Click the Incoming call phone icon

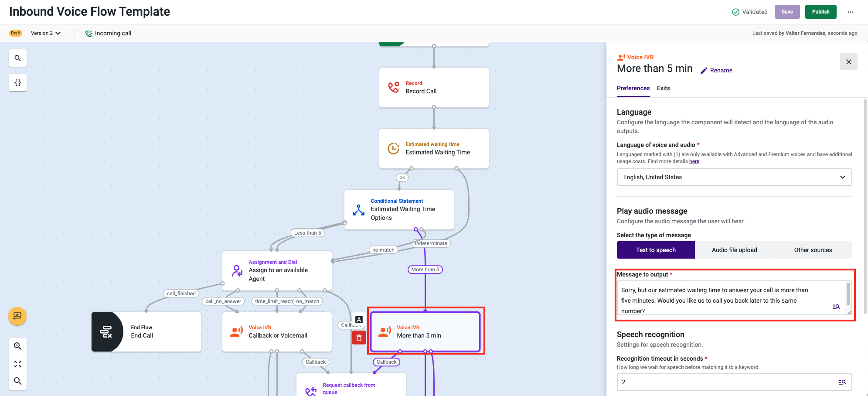pyautogui.click(x=89, y=33)
